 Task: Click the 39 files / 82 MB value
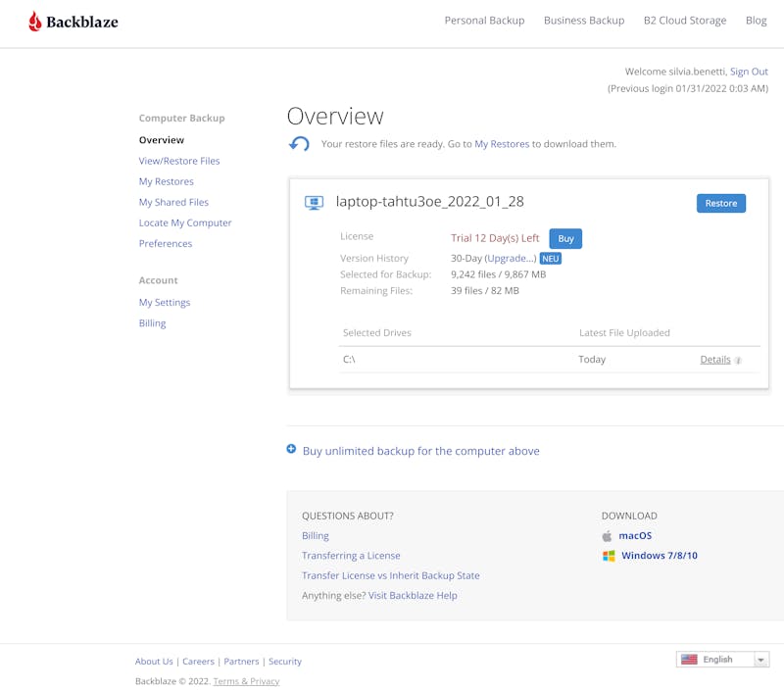484,290
